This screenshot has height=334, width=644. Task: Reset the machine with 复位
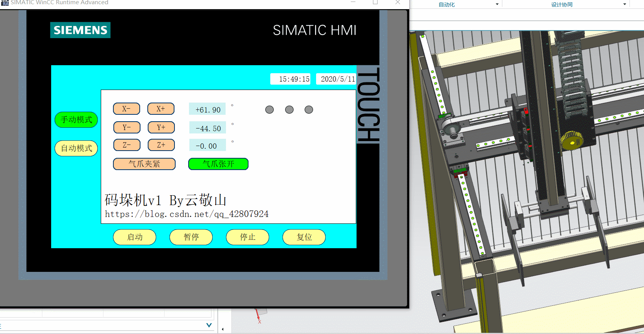click(x=304, y=237)
